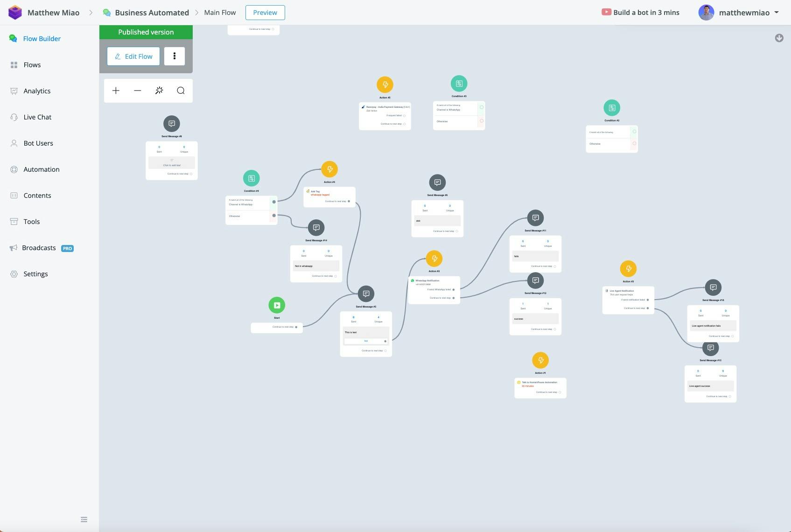Click the user avatar photo
This screenshot has width=791, height=532.
point(706,13)
